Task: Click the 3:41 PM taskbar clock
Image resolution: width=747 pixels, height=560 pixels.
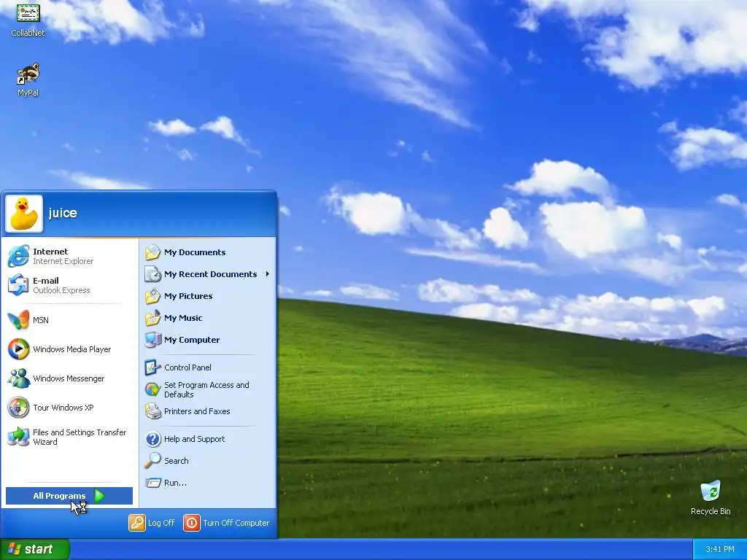Action: coord(720,549)
